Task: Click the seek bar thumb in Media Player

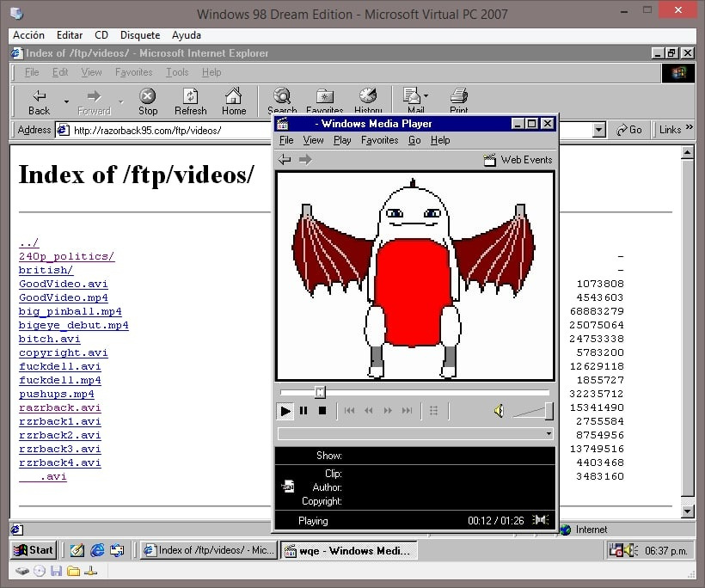Action: (320, 393)
